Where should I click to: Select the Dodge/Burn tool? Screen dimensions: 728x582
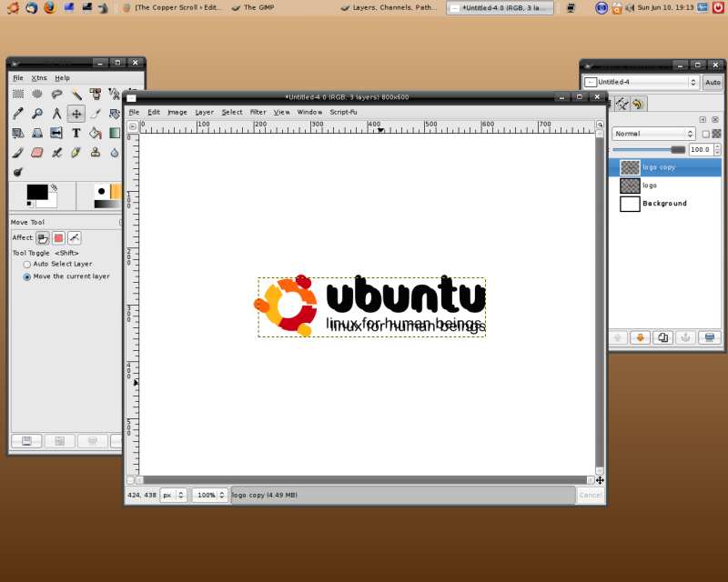point(18,172)
